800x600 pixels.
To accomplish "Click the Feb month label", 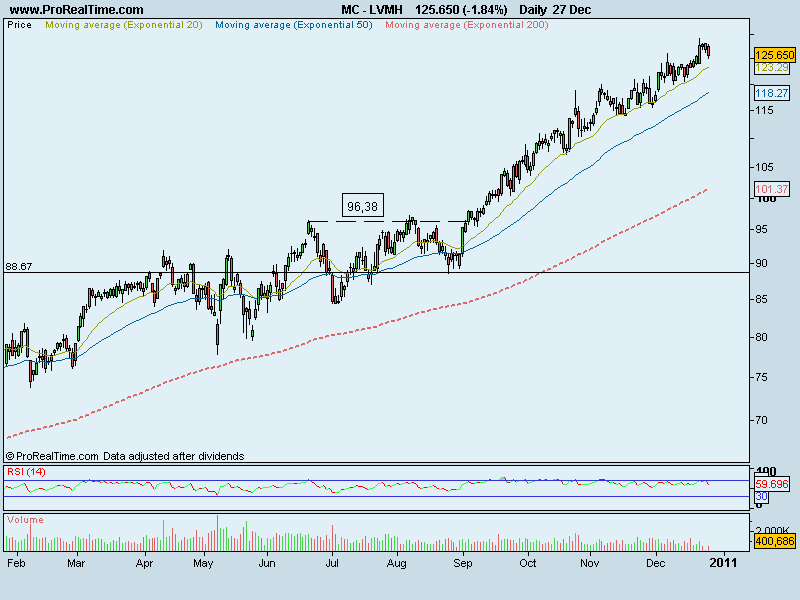I will pyautogui.click(x=16, y=563).
